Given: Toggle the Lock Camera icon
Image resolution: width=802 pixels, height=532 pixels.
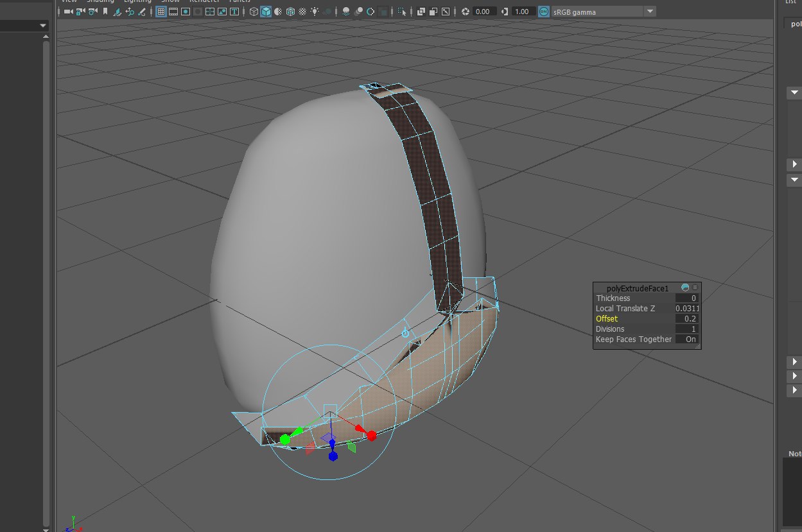Looking at the screenshot, I should point(80,12).
